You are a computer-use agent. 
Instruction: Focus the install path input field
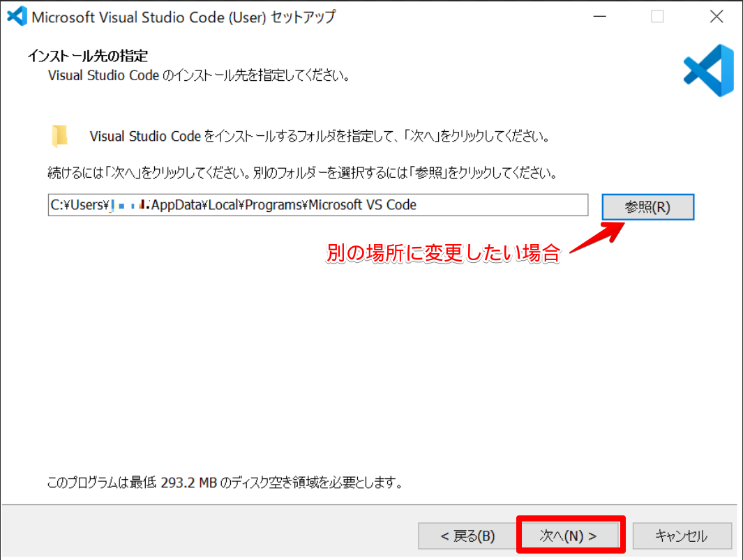(x=318, y=204)
